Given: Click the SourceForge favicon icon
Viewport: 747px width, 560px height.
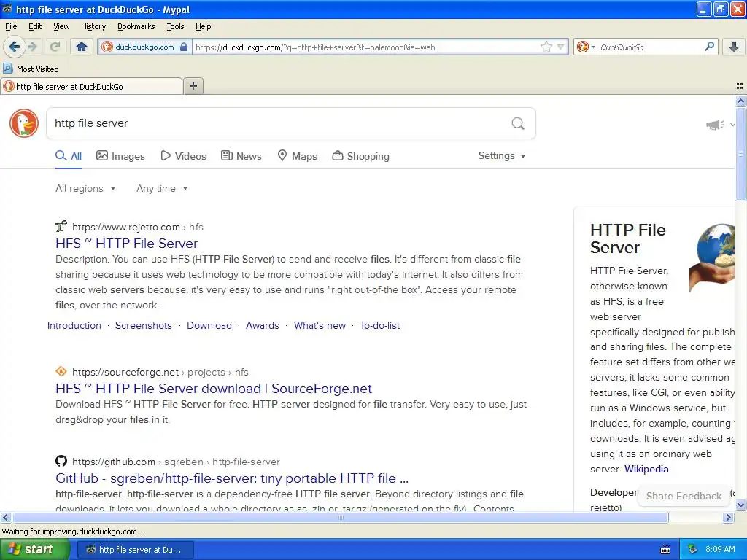Looking at the screenshot, I should (x=61, y=371).
